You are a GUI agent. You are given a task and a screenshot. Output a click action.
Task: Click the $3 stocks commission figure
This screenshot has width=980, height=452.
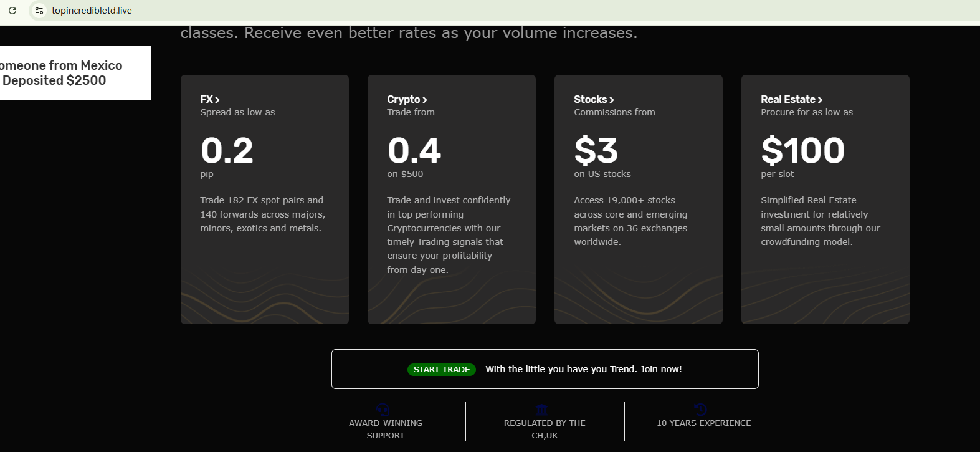point(596,151)
